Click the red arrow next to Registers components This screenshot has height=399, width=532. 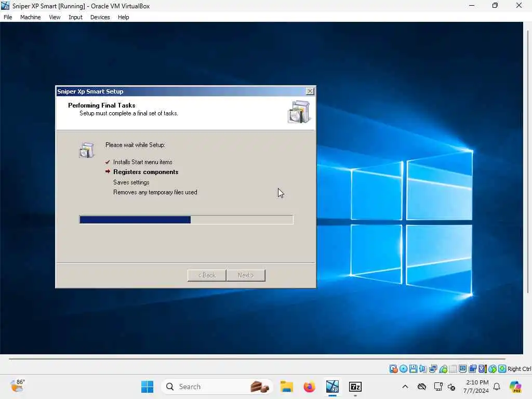pos(108,171)
